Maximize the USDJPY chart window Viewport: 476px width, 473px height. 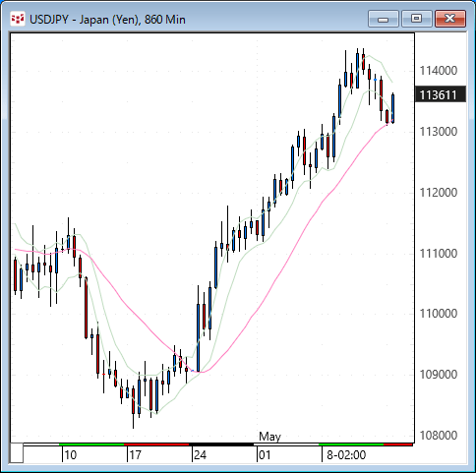coord(417,19)
